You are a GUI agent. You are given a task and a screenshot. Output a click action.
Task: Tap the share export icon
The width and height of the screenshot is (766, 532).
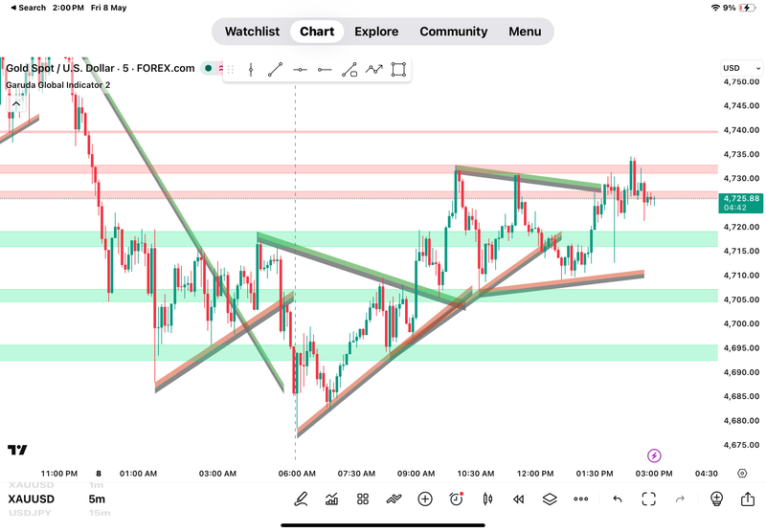click(748, 499)
